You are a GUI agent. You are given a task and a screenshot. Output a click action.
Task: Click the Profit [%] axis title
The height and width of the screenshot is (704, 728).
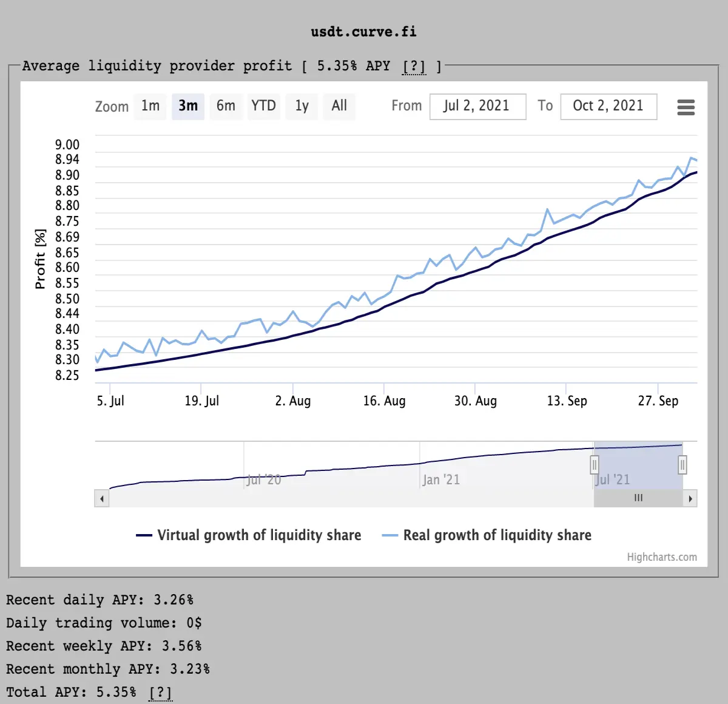click(40, 259)
